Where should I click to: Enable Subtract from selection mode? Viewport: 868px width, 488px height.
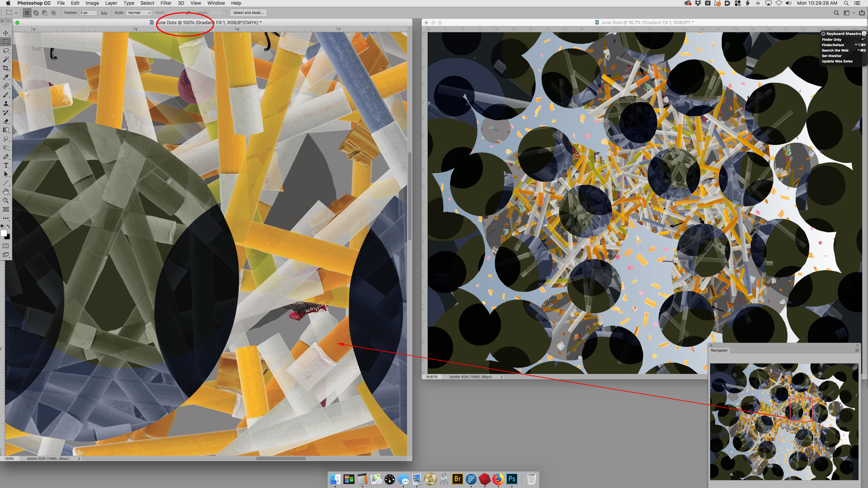tap(45, 13)
